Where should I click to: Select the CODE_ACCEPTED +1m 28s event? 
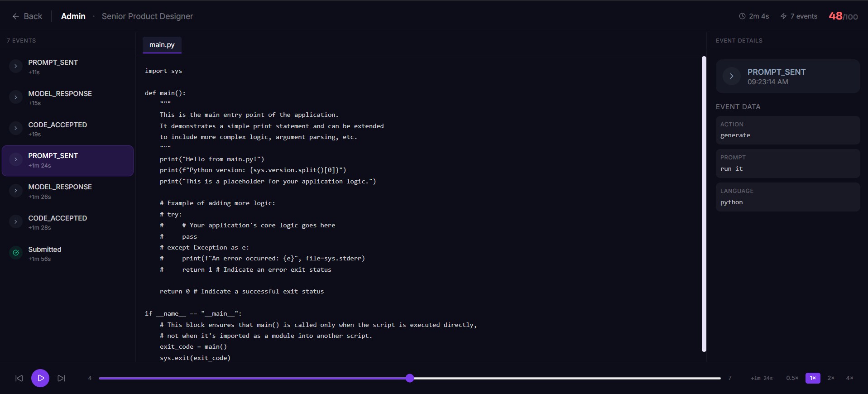coord(67,222)
